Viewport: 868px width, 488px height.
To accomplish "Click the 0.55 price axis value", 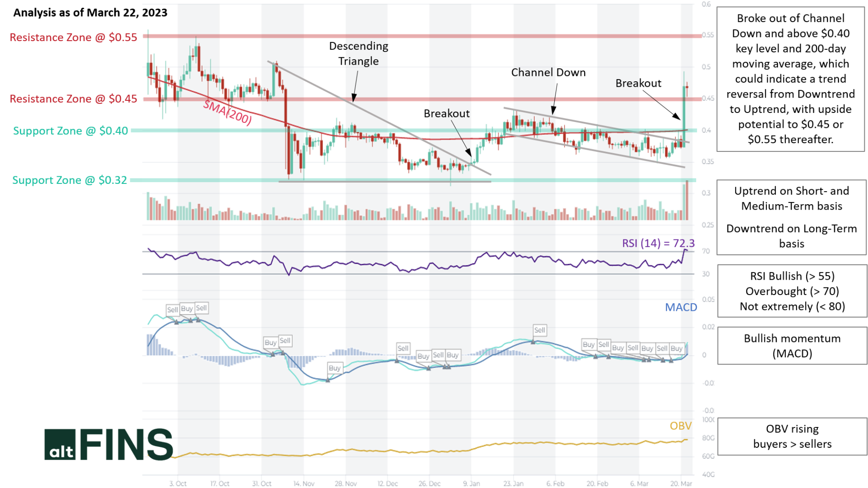I will (x=708, y=35).
